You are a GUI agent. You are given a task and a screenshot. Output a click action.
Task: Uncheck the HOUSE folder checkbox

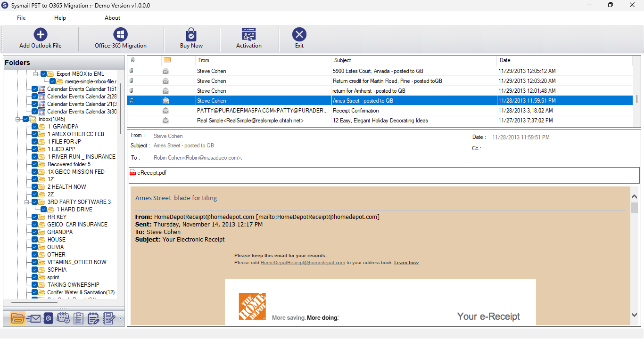click(x=35, y=240)
